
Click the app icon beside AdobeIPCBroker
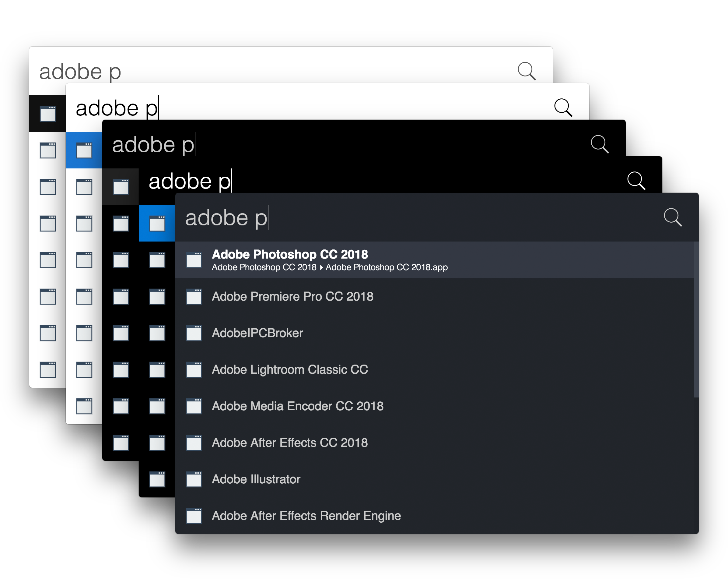(194, 333)
